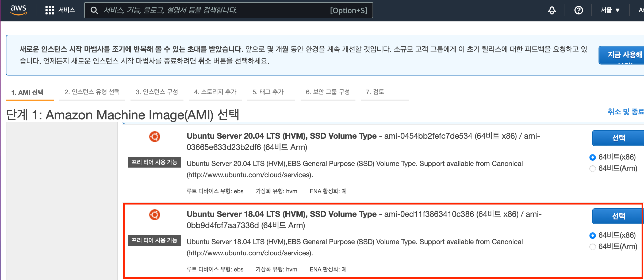Click the search magnifier icon
644x280 pixels.
94,10
